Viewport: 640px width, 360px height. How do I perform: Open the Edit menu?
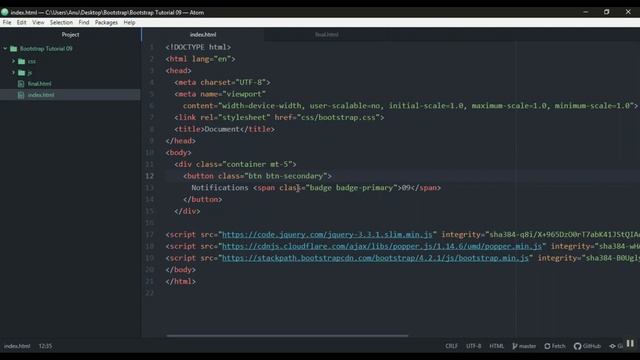pos(22,22)
